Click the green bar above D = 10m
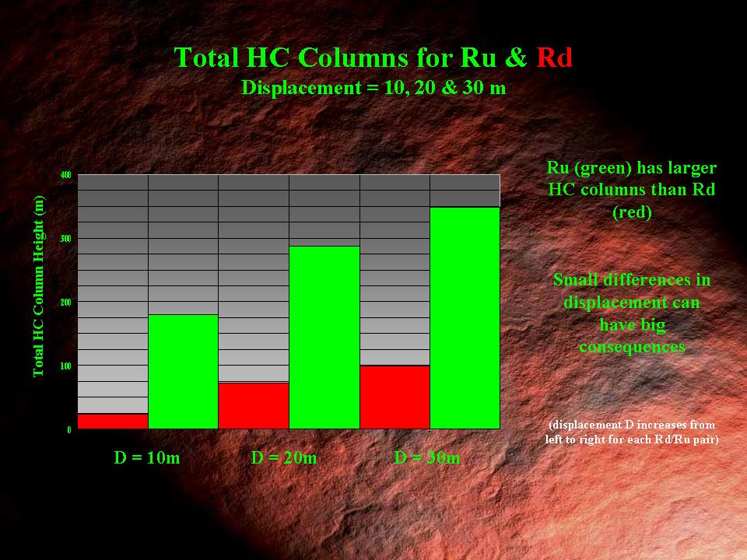 183,371
